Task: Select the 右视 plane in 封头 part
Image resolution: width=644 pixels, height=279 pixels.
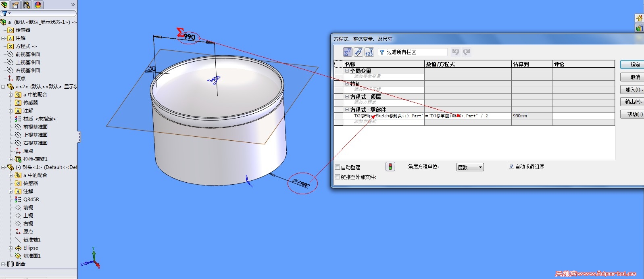Action: point(28,224)
